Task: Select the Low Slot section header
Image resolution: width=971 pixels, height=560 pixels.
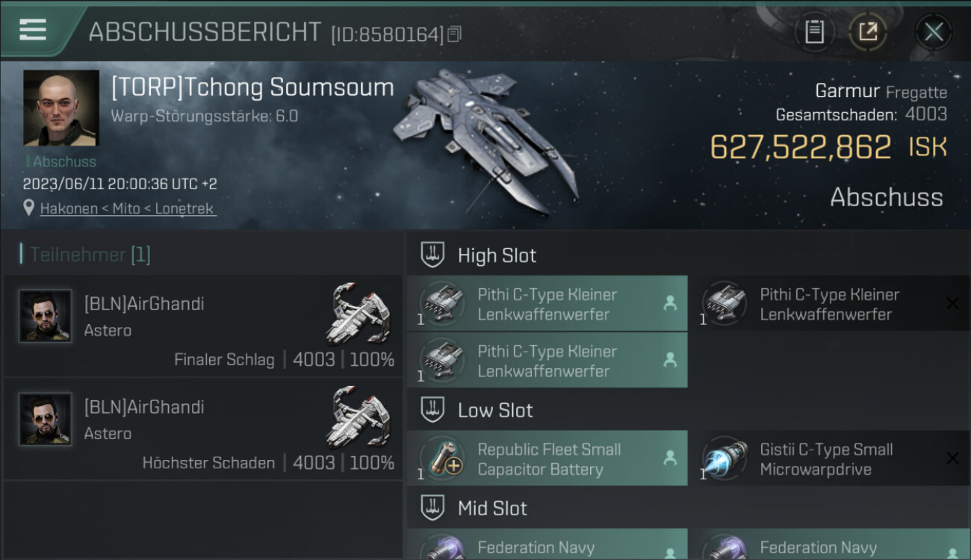Action: 688,410
